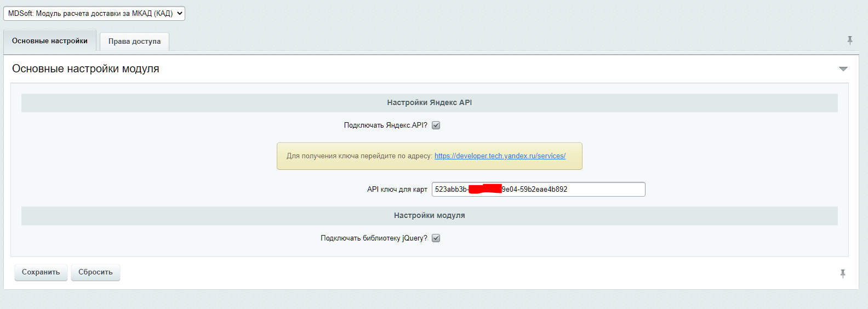Click the pin icon beside the tabs
The width and height of the screenshot is (868, 309).
849,41
